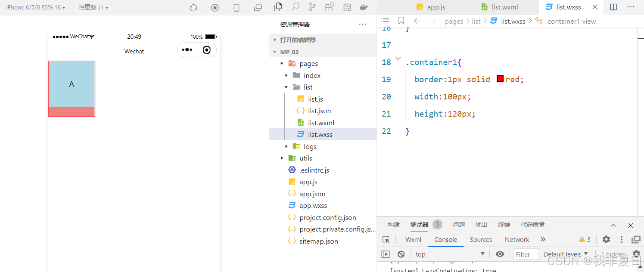Image resolution: width=644 pixels, height=272 pixels.
Task: Select the Console devtools tab
Action: [445, 240]
